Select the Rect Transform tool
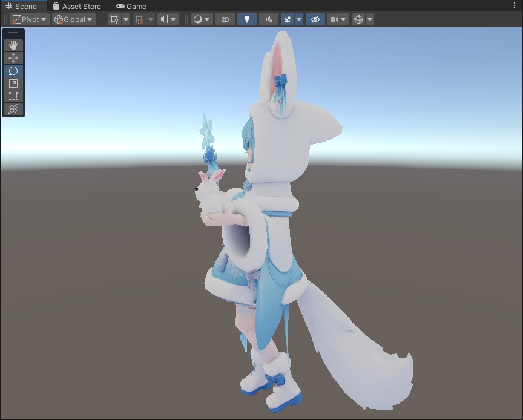 (x=13, y=97)
